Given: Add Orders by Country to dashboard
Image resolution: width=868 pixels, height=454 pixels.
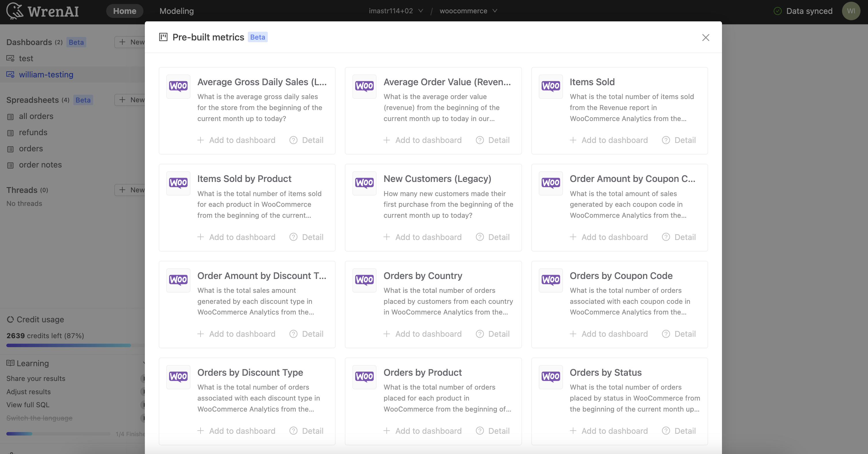Looking at the screenshot, I should [x=422, y=334].
